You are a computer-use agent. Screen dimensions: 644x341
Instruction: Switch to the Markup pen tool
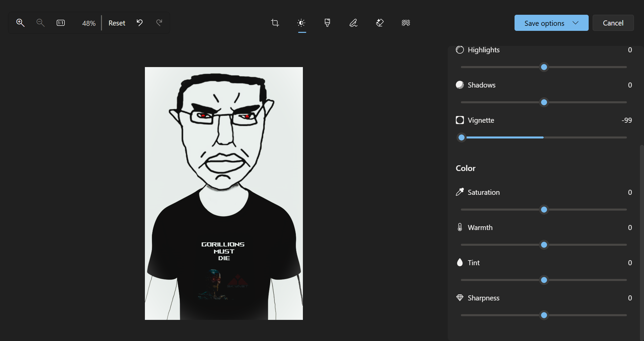pyautogui.click(x=354, y=23)
